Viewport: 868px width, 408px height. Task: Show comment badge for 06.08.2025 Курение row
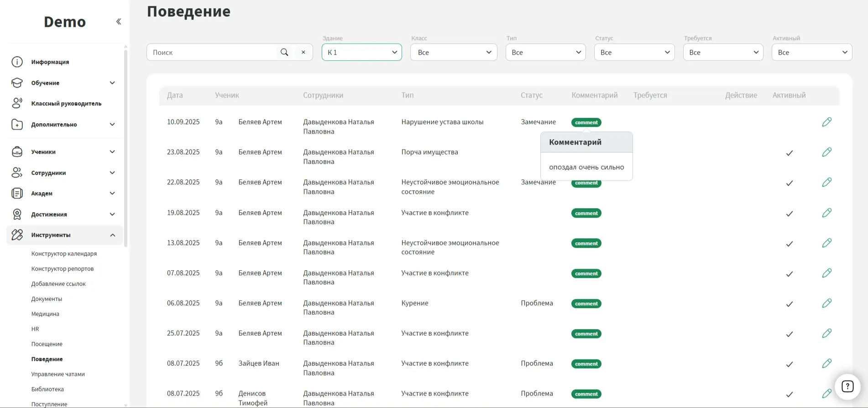(586, 303)
